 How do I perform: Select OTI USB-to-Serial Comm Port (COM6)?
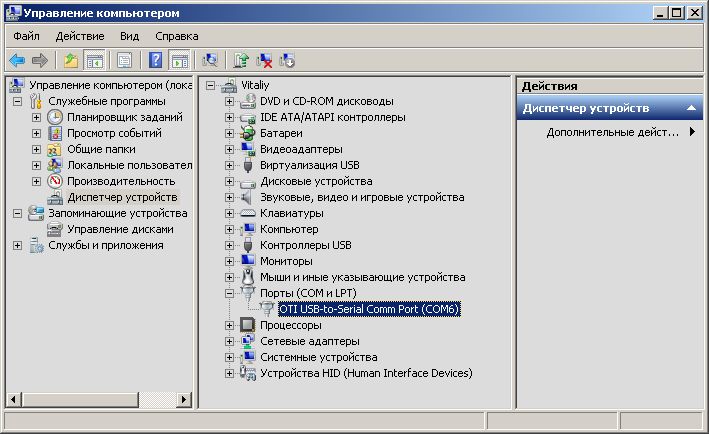pyautogui.click(x=369, y=309)
